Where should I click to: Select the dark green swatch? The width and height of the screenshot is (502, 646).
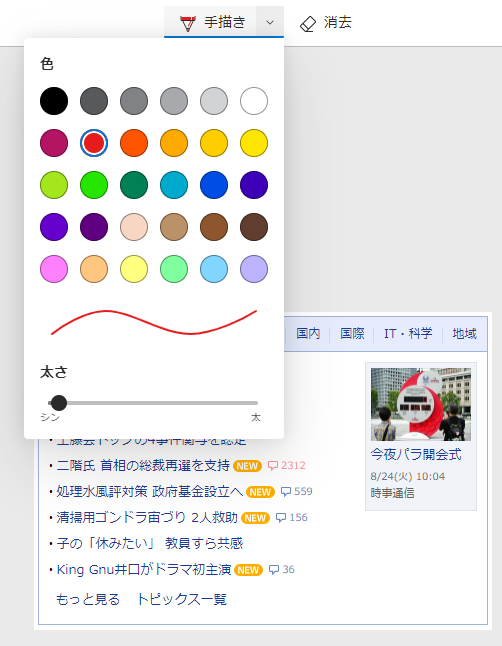134,185
